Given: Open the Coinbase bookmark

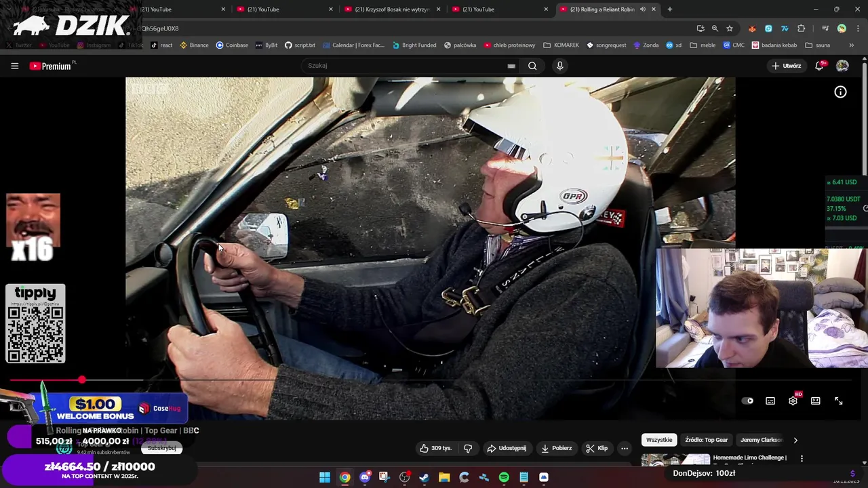Looking at the screenshot, I should click(x=232, y=45).
